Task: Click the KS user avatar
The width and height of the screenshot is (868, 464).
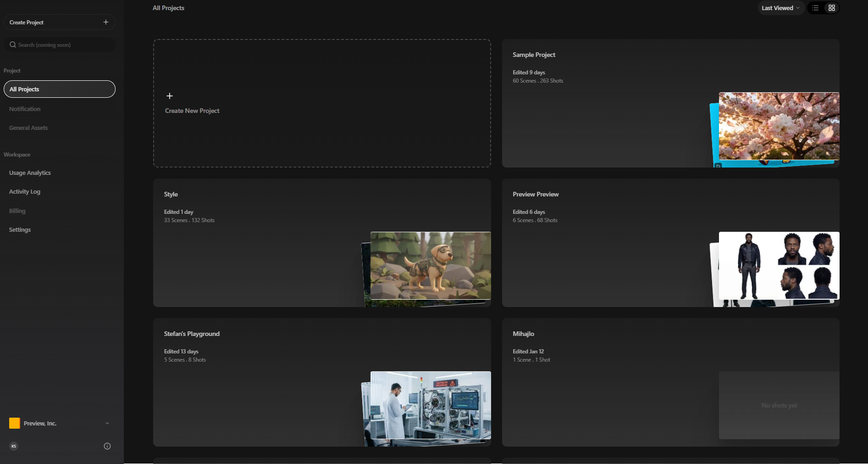Action: 14,446
